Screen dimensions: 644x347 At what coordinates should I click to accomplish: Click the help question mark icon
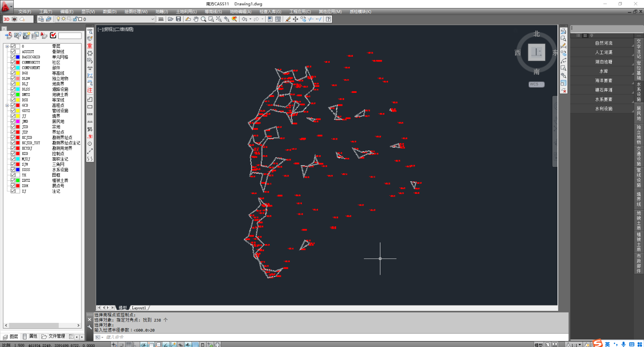(x=329, y=19)
